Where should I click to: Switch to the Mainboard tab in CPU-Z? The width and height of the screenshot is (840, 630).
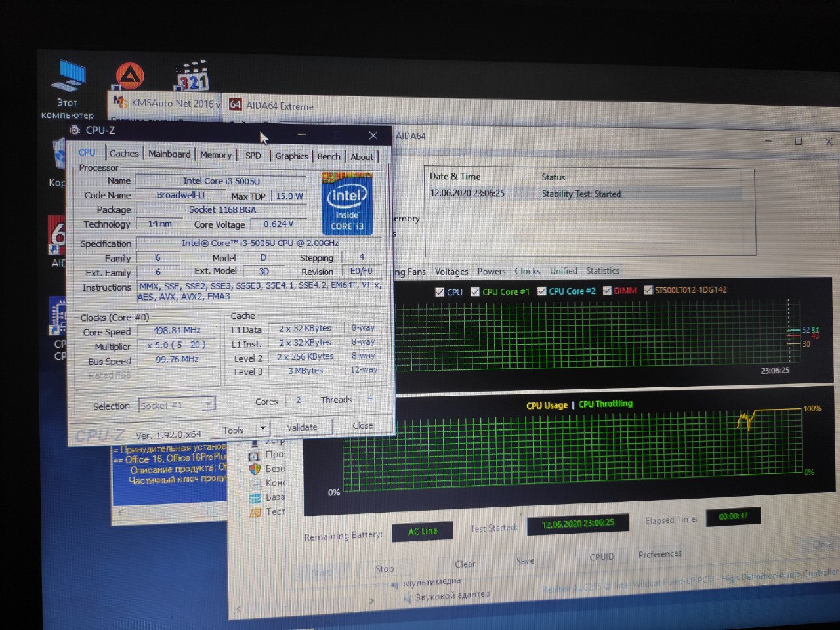[x=169, y=154]
